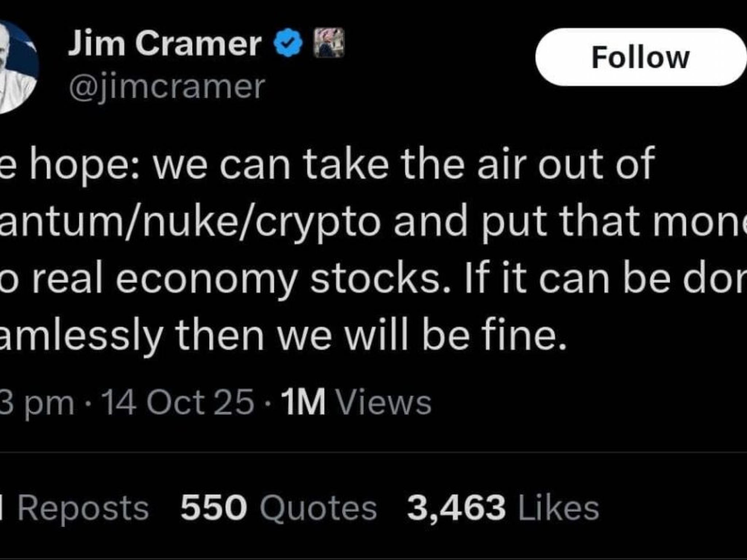The height and width of the screenshot is (560, 747).
Task: Click the word "hope:" in the tweet
Action: 85,167
